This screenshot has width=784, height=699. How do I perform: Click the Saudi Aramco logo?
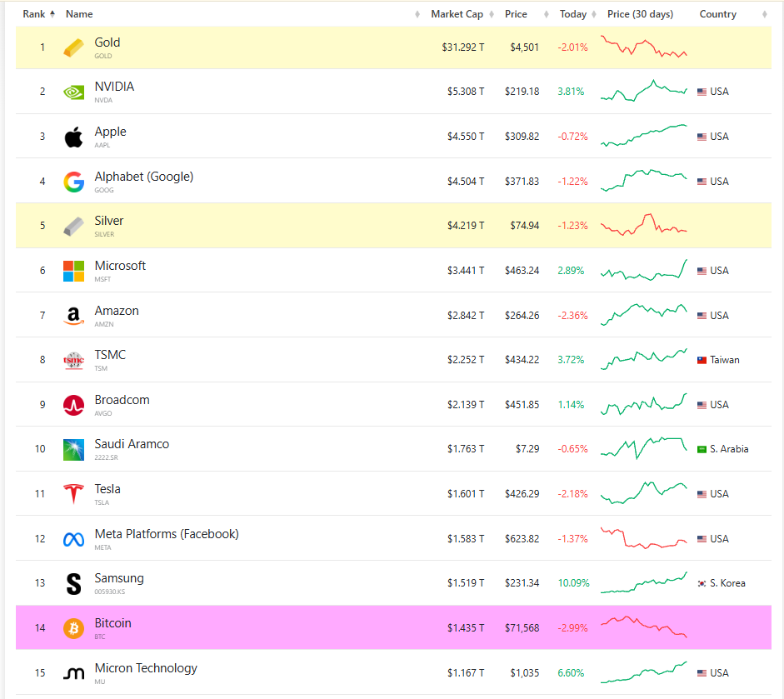(73, 450)
